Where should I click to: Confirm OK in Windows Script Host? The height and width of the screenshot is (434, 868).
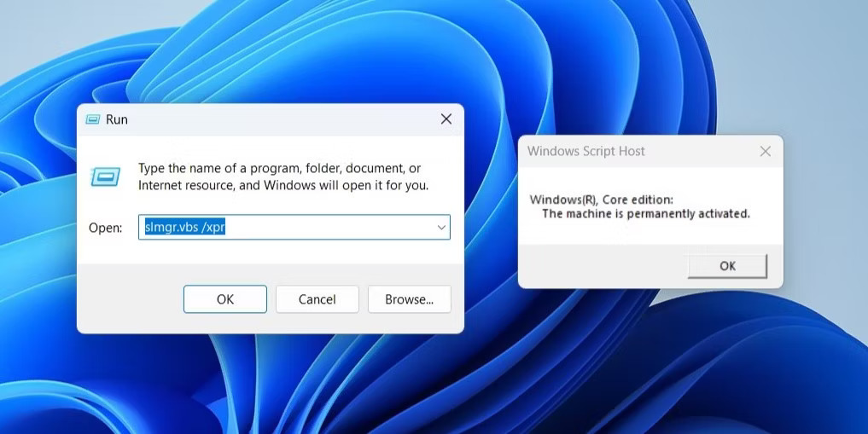[727, 266]
